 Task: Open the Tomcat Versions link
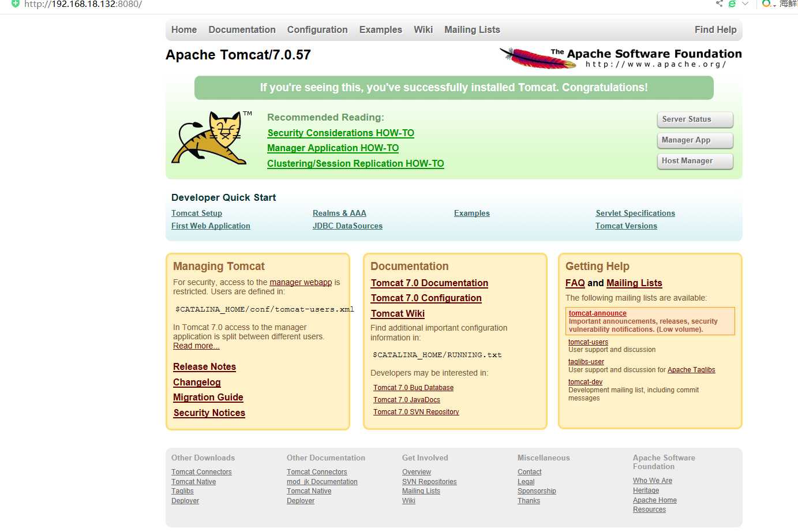tap(626, 226)
